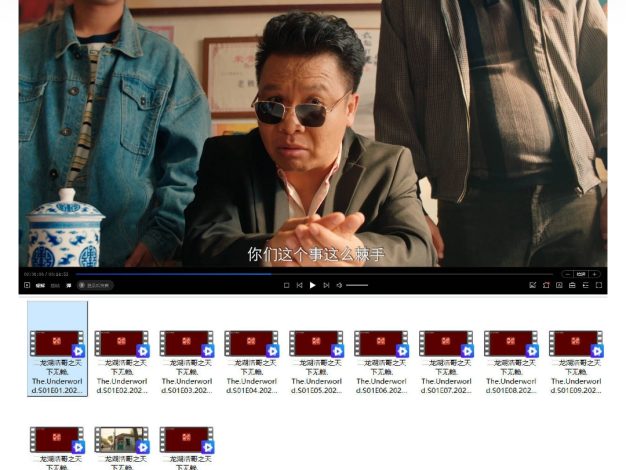The image size is (626, 470).
Task: Select The.Underworld.S01E07 video file
Action: point(446,362)
